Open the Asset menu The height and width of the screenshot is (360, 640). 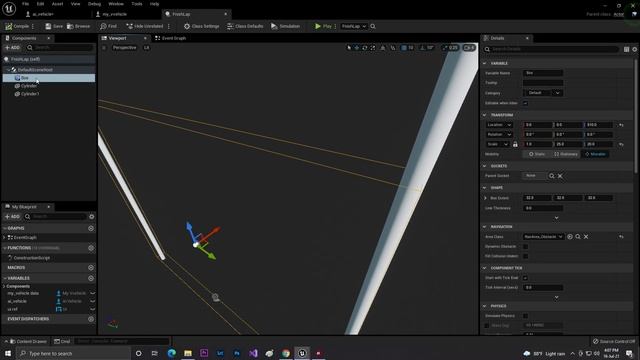[x=58, y=4]
